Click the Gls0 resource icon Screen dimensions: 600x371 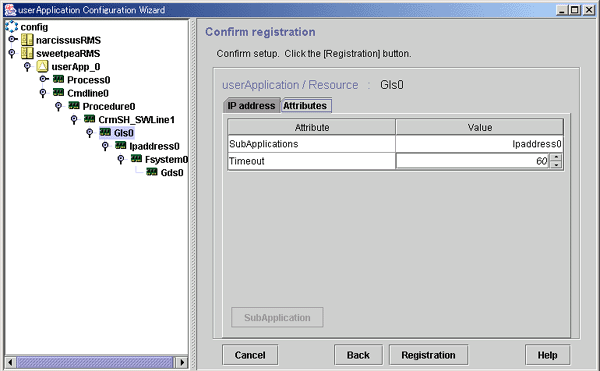(105, 132)
